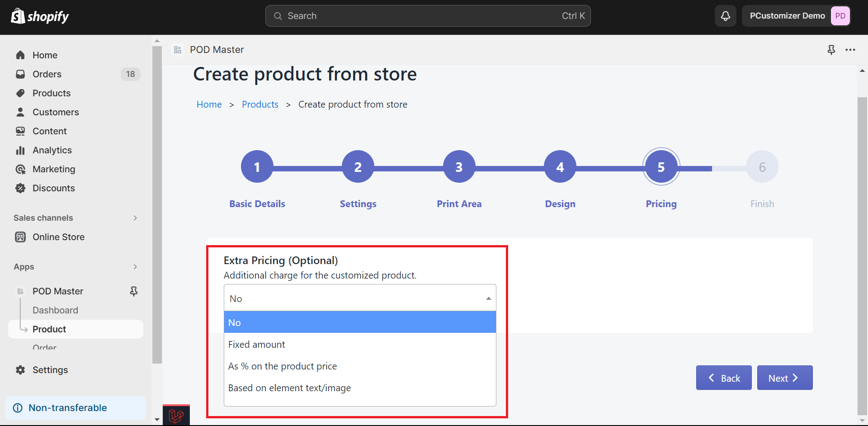Image resolution: width=868 pixels, height=426 pixels.
Task: Click the Orders count badge 18
Action: click(131, 74)
